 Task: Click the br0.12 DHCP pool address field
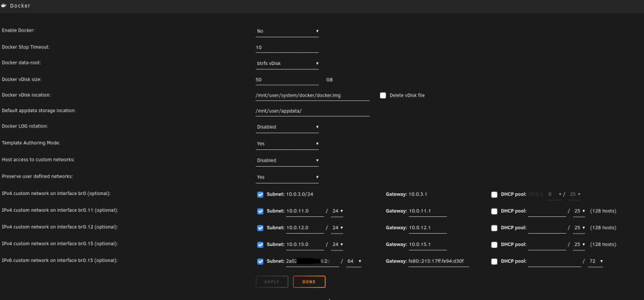[x=547, y=228]
